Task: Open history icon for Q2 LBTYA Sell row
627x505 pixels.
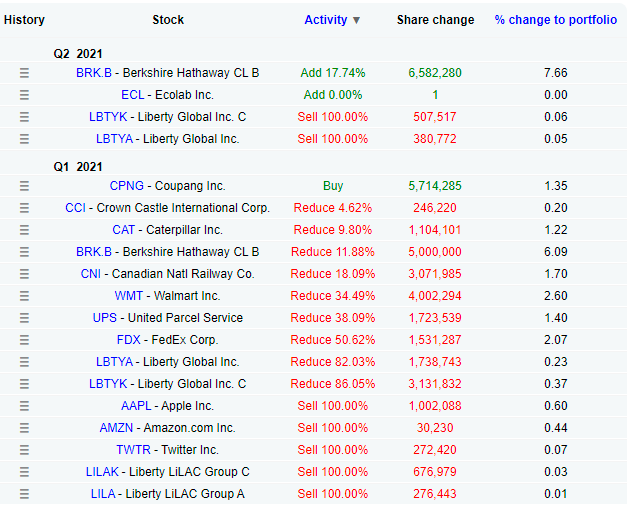Action: [x=24, y=139]
